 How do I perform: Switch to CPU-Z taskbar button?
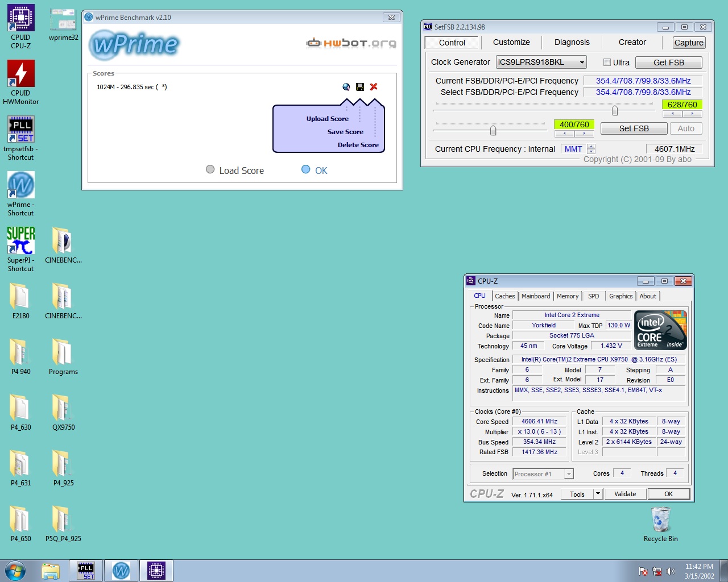[x=156, y=571]
